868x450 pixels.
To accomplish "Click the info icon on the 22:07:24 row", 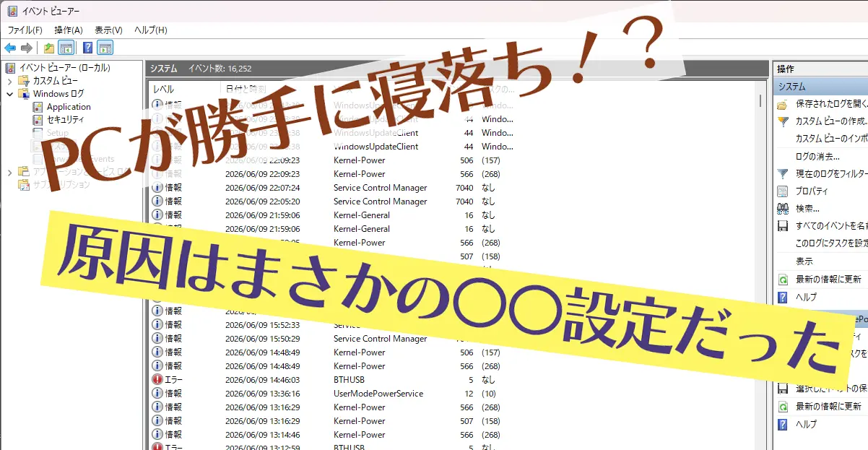I will (x=157, y=188).
